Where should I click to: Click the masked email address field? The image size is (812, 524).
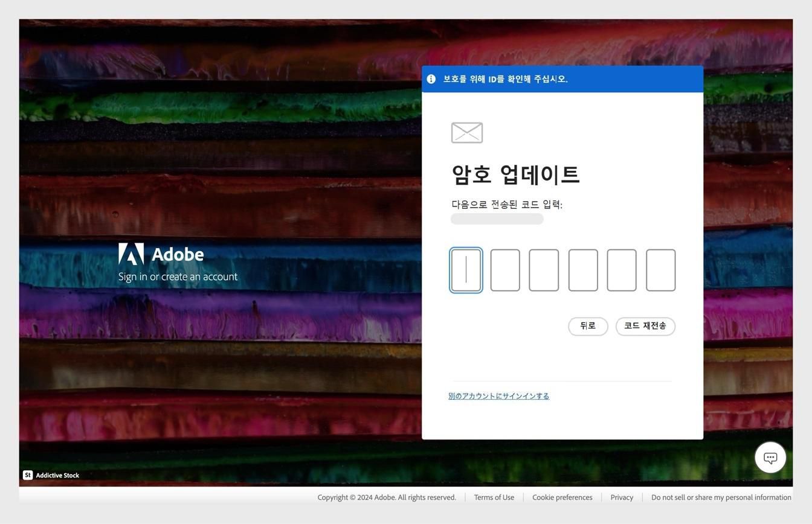coord(497,219)
